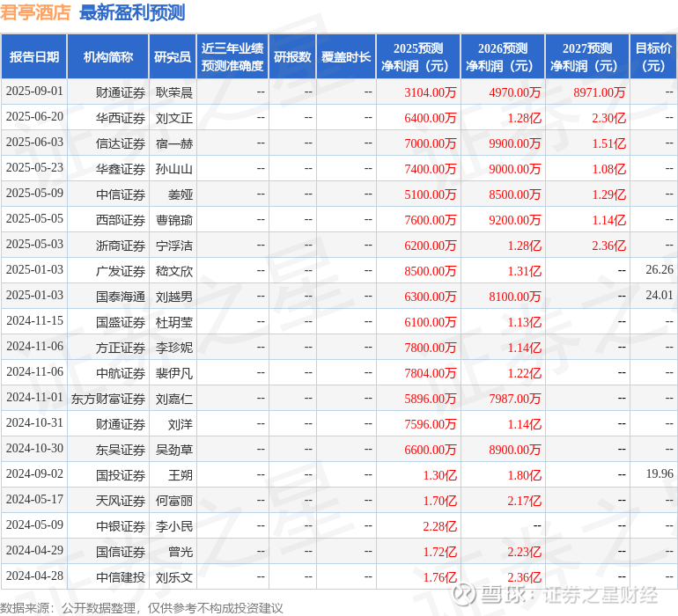Click institution 广发证券

tap(121, 271)
